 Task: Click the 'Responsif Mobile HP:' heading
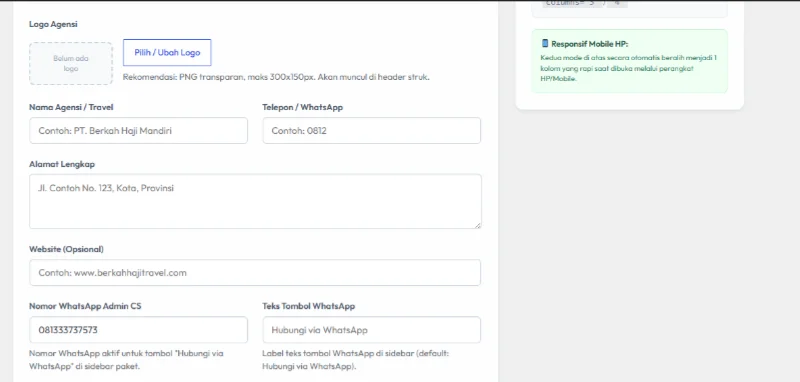pyautogui.click(x=589, y=44)
